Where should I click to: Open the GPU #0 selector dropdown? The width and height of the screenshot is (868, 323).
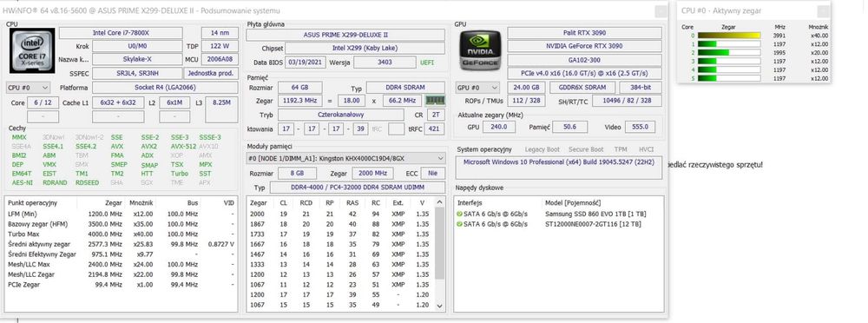pos(477,88)
